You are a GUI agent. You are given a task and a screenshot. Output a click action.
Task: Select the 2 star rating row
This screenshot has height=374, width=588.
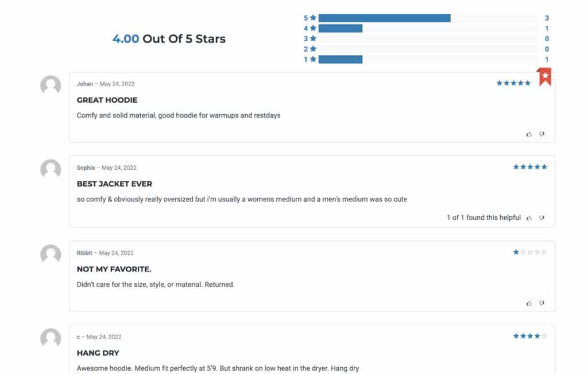426,49
